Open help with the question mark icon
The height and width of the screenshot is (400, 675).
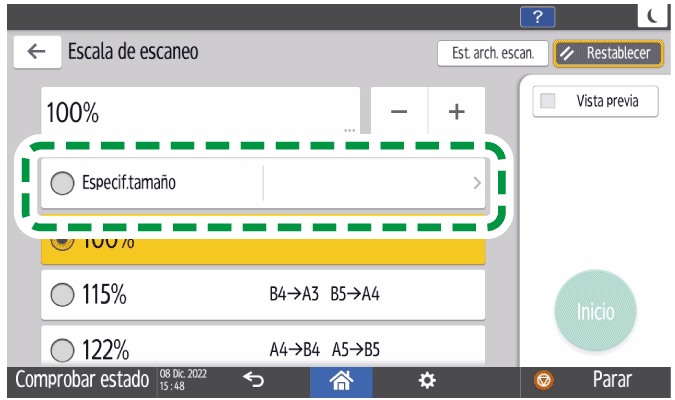pos(538,14)
